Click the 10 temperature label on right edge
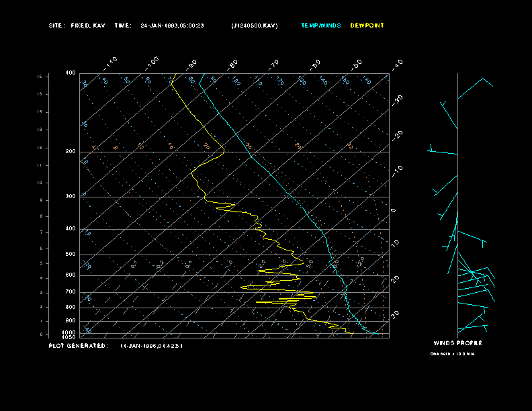532x411 pixels. click(x=396, y=243)
